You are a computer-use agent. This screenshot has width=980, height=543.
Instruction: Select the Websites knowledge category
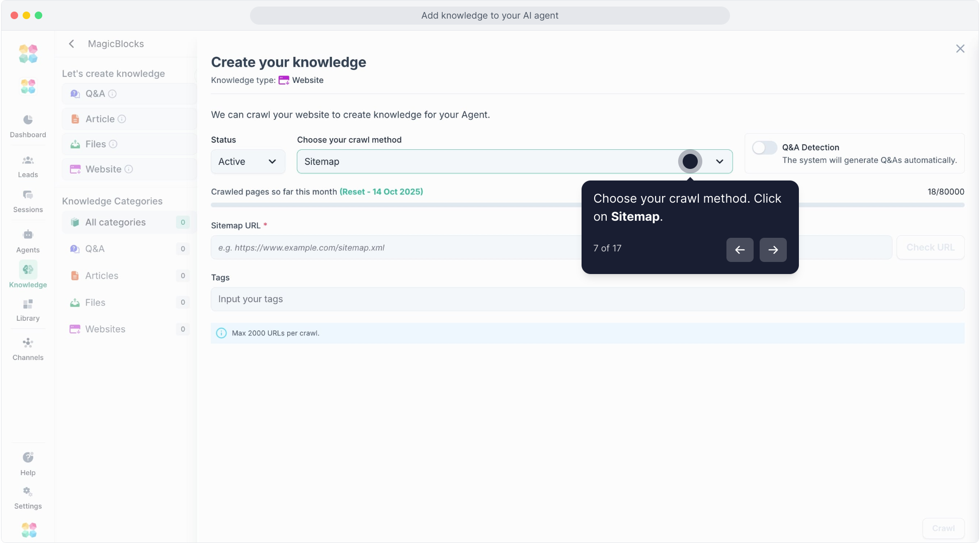tap(105, 329)
